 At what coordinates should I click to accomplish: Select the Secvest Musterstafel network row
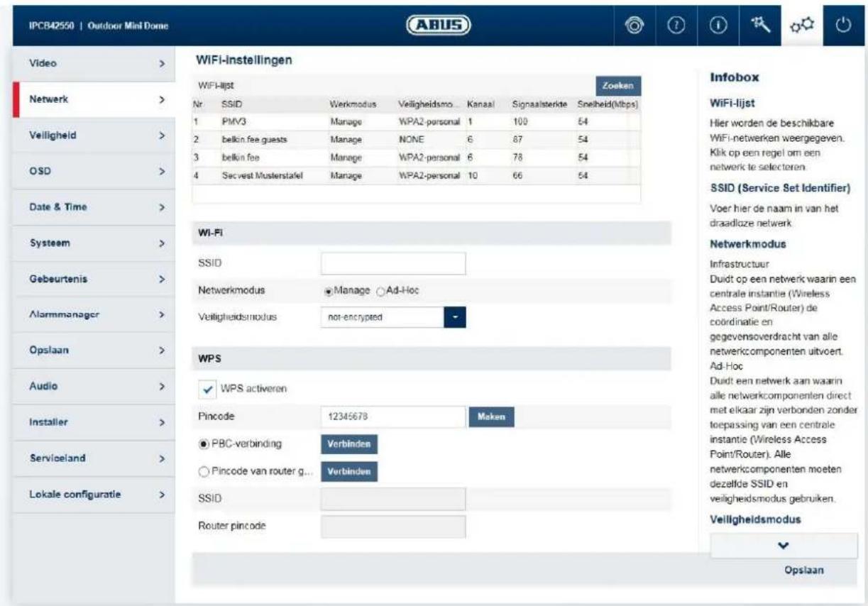coord(417,175)
